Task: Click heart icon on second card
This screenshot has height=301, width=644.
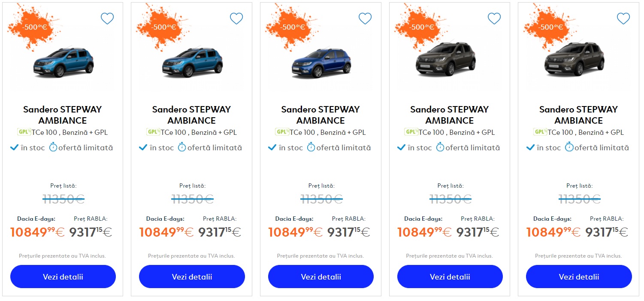Action: (236, 18)
